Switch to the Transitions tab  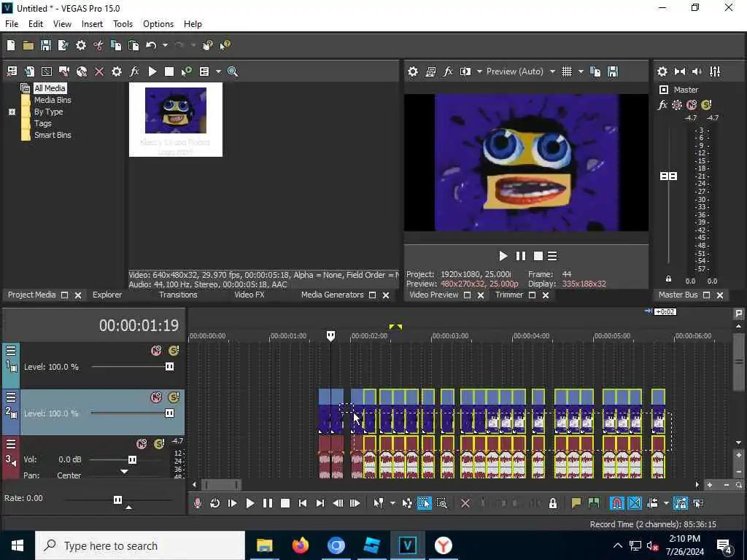click(178, 295)
